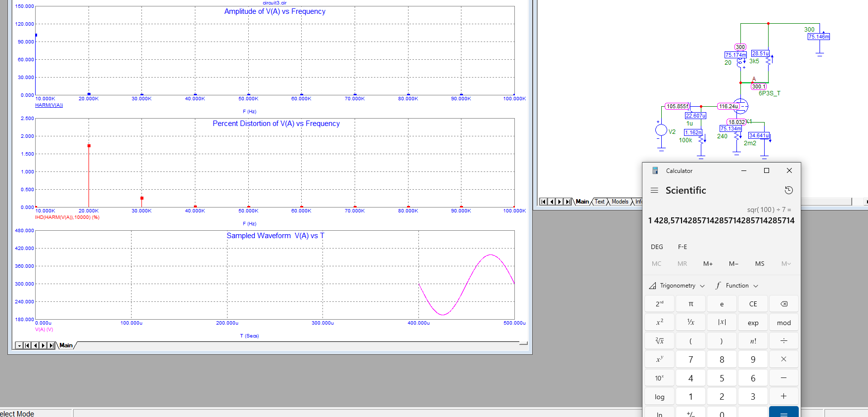Expand the Function dropdown in Calculator

(x=737, y=286)
